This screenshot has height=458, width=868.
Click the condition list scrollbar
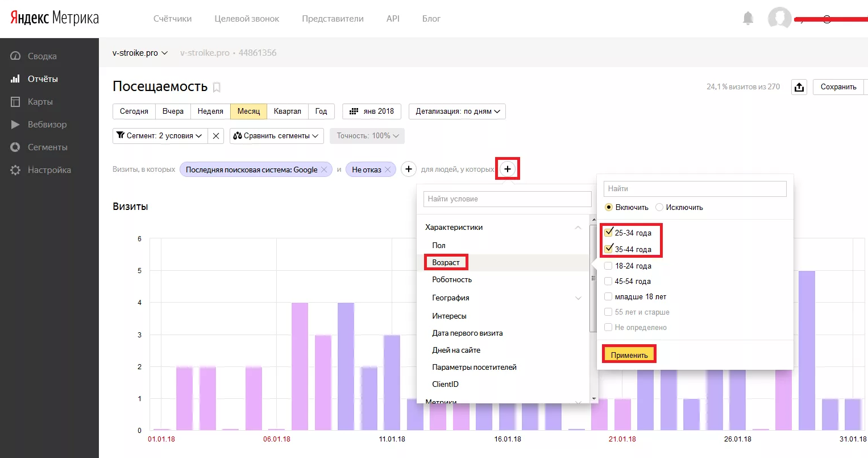click(x=593, y=278)
